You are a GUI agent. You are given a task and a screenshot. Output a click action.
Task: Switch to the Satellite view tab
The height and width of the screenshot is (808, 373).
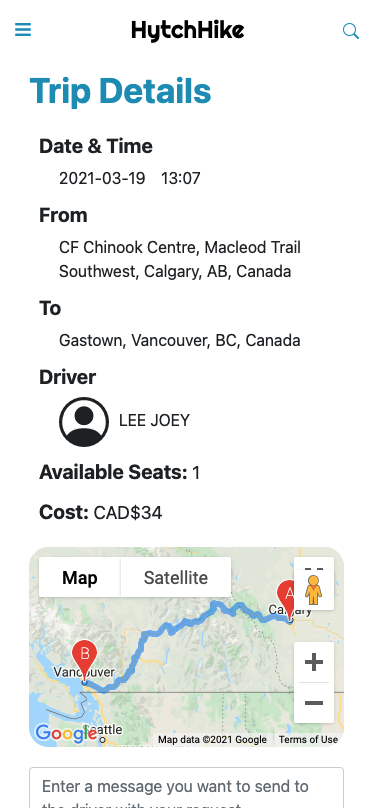(x=176, y=578)
